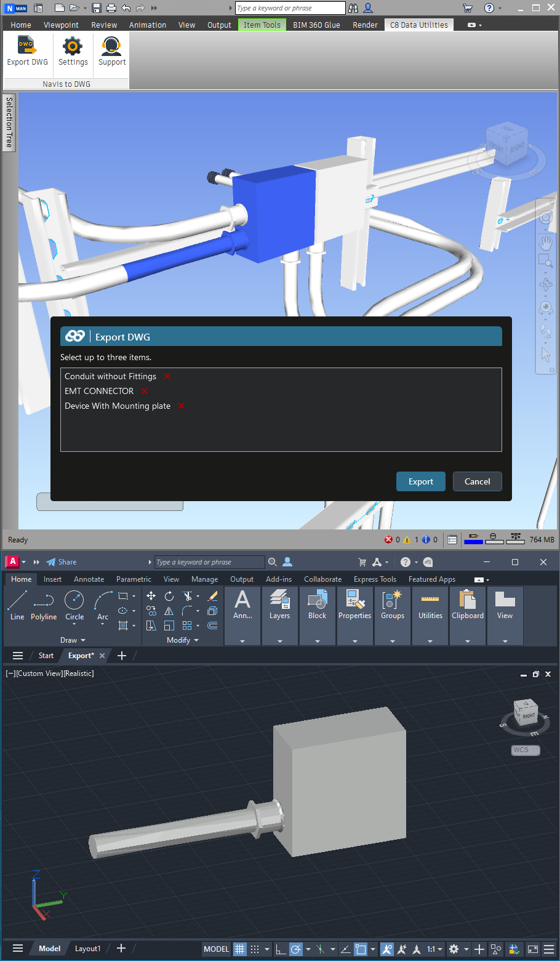The image size is (560, 961).
Task: Open the Circle tool dropdown arrow
Action: click(74, 624)
